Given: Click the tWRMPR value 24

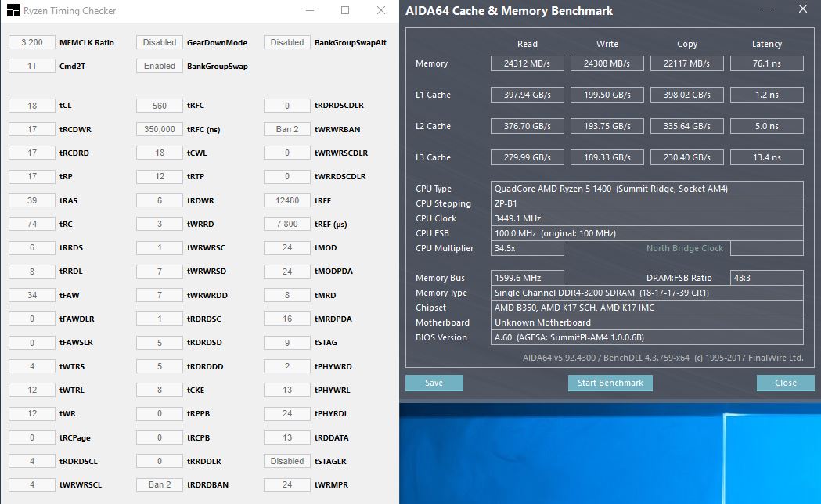Looking at the screenshot, I should pos(287,484).
